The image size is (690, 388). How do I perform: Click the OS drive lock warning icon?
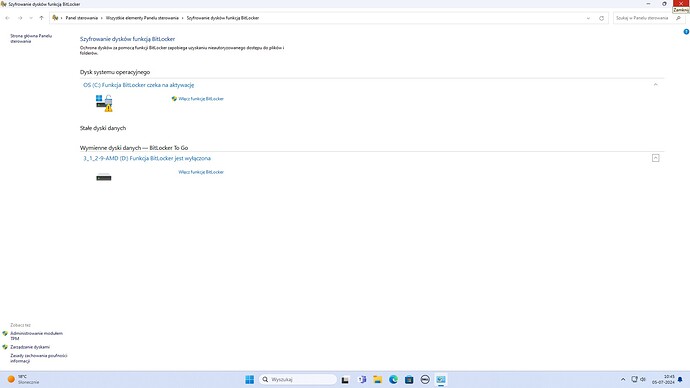pos(104,103)
